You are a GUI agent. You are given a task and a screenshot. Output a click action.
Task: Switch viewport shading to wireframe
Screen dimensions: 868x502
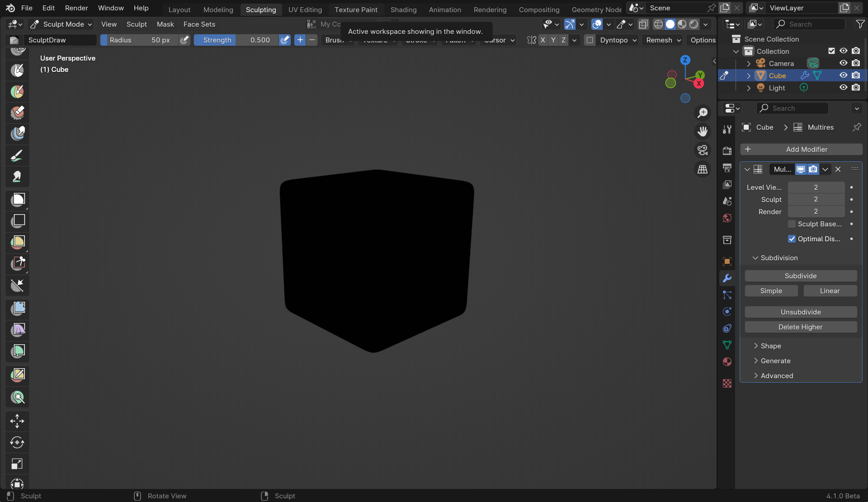(x=658, y=24)
